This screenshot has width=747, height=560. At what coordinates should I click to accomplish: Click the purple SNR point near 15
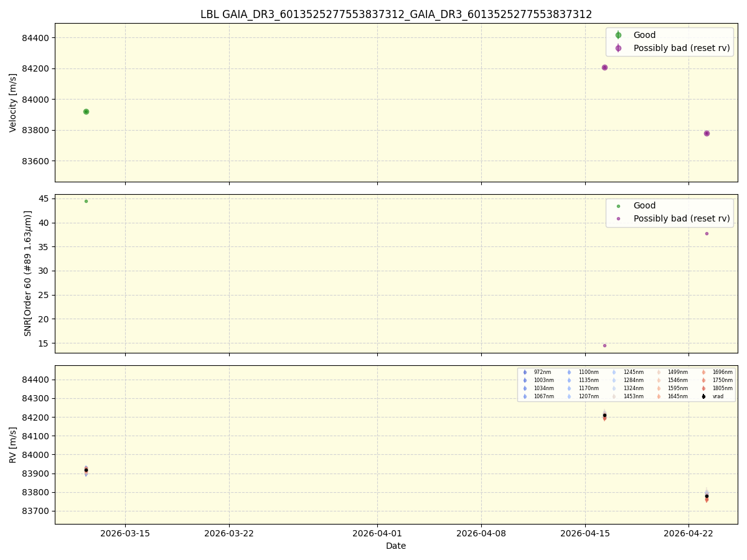[604, 345]
